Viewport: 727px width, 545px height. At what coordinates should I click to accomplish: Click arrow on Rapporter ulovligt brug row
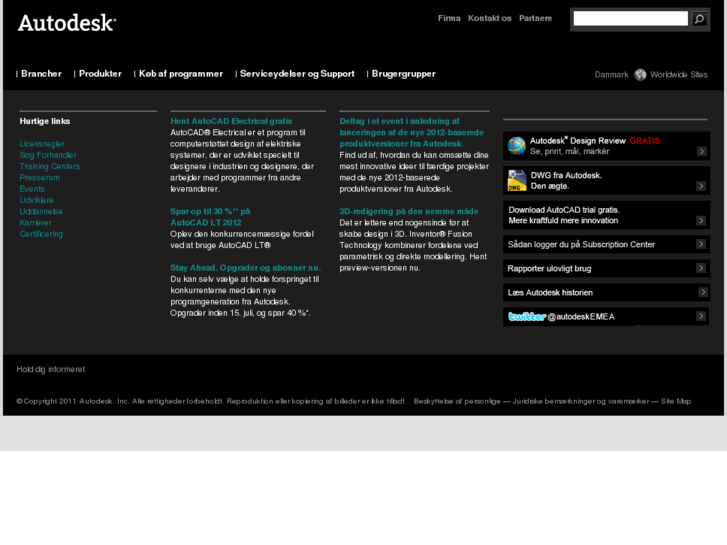click(x=701, y=268)
